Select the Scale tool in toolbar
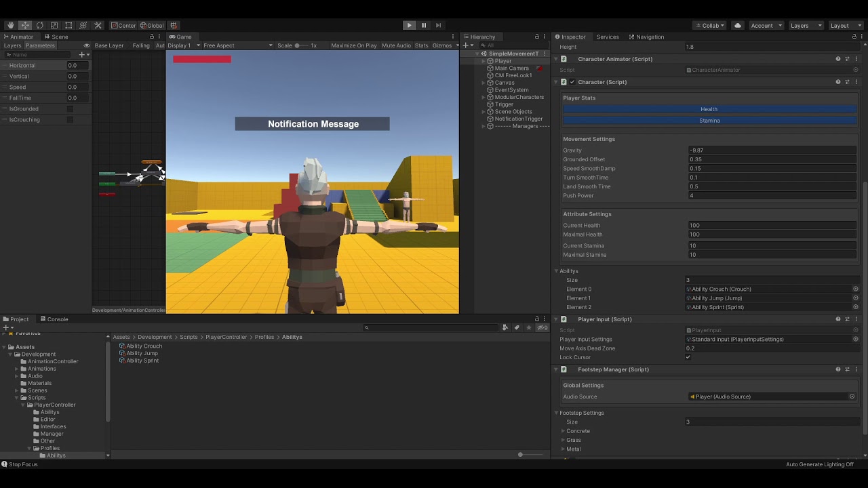The image size is (868, 488). [x=54, y=25]
